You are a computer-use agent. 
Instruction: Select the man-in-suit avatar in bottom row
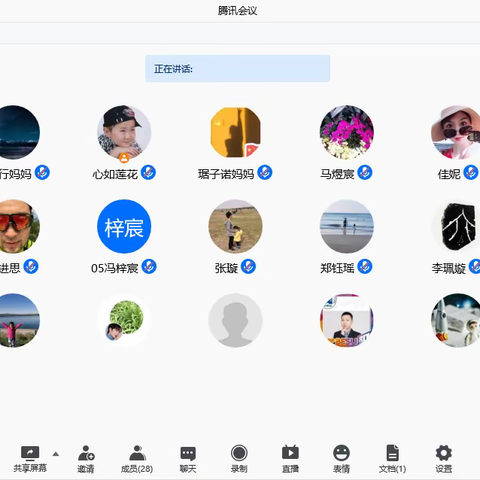tap(347, 320)
